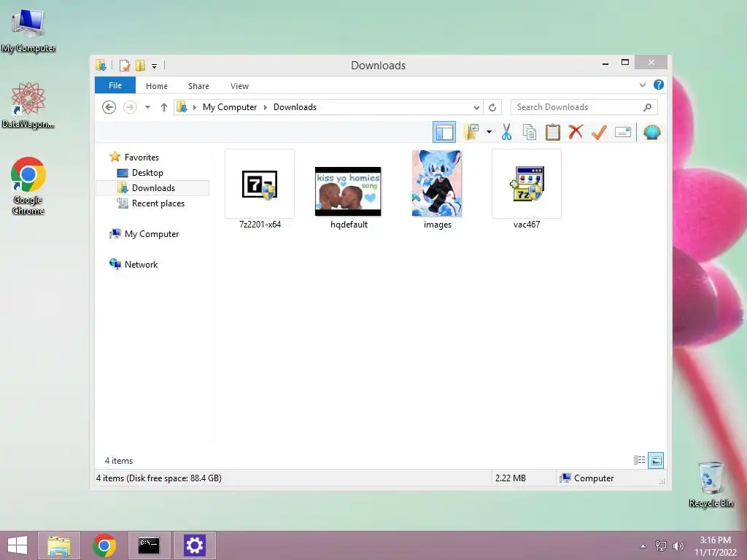747x560 pixels.
Task: Open Help with the blue question mark
Action: tap(659, 85)
